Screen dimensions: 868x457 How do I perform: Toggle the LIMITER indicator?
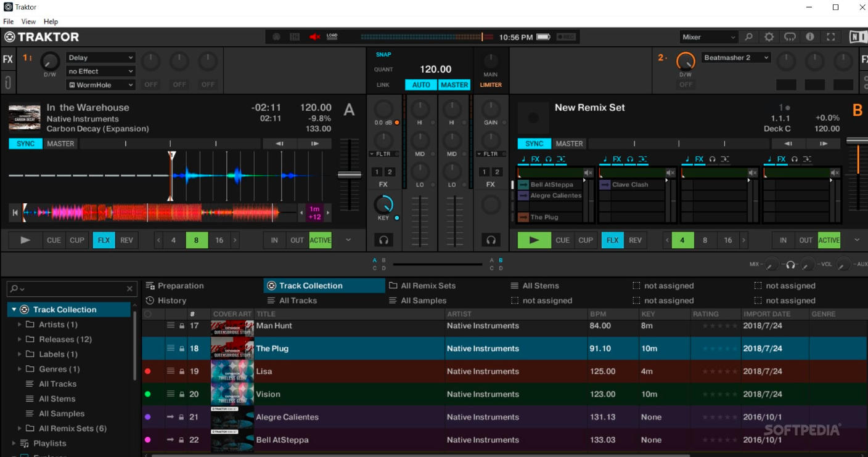(491, 85)
